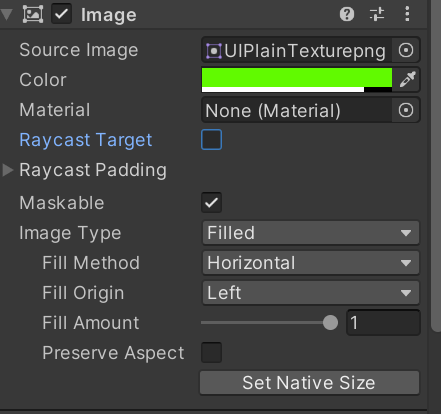The height and width of the screenshot is (414, 441).
Task: Click the Material property label
Action: pos(55,110)
